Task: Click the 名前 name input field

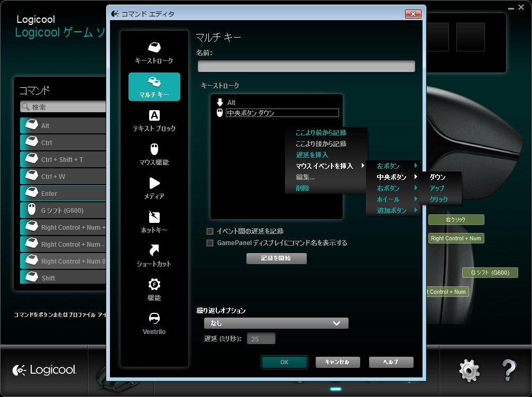Action: click(x=306, y=66)
